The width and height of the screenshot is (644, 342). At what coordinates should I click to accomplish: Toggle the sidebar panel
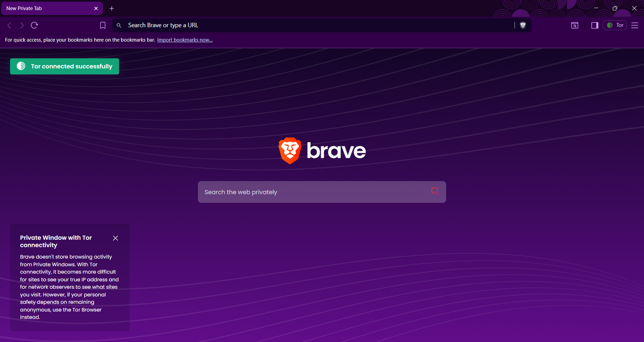tap(594, 25)
